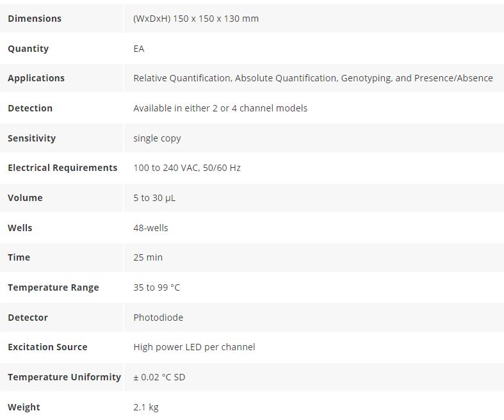Image resolution: width=504 pixels, height=420 pixels.
Task: Click the Dimensions row label
Action: pos(35,19)
